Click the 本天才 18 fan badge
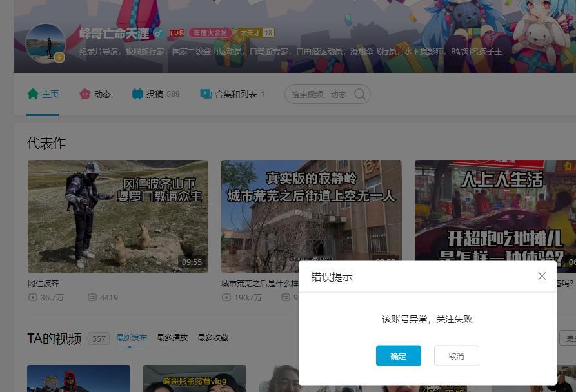The height and width of the screenshot is (392, 576). (255, 33)
